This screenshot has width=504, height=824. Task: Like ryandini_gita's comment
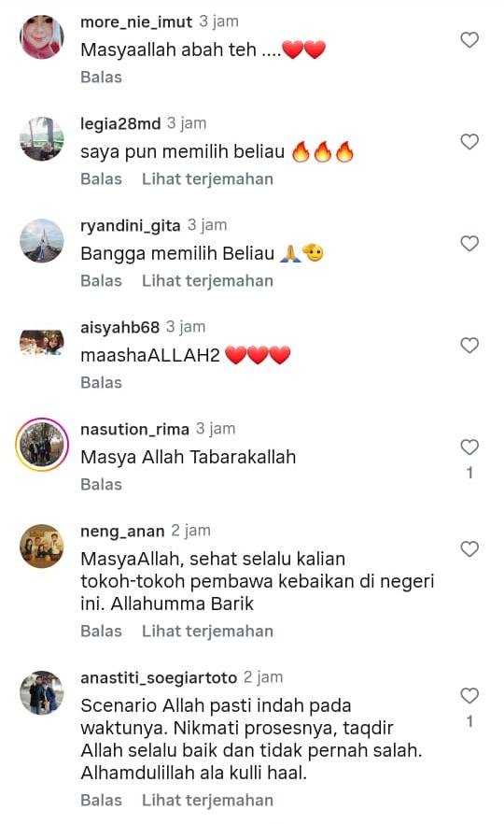pyautogui.click(x=469, y=244)
